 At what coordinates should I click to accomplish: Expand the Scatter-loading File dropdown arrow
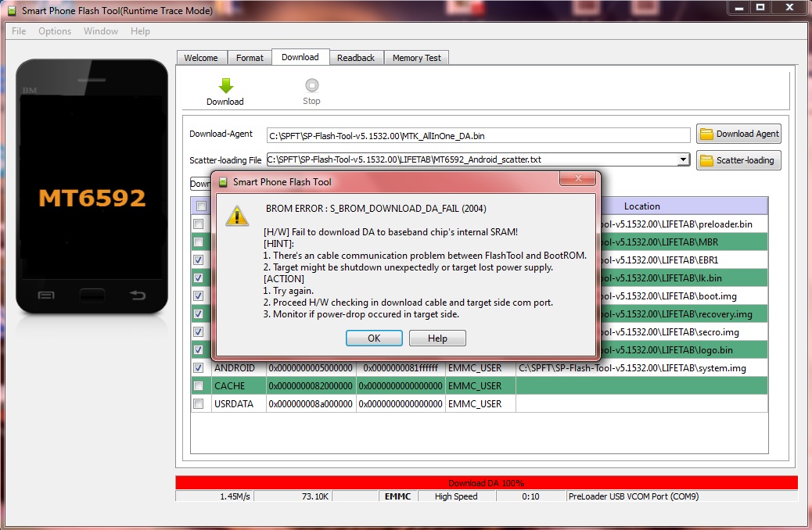(683, 159)
